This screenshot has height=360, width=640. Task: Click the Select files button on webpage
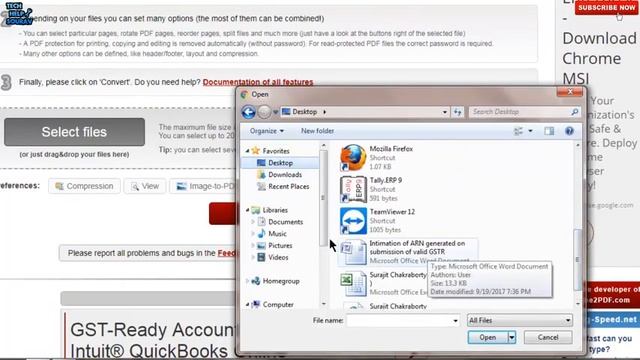(74, 132)
